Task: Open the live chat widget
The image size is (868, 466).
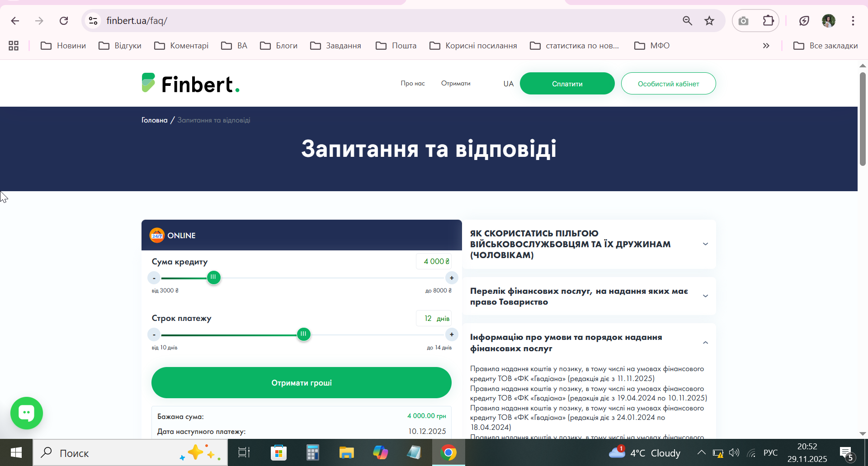Action: point(27,413)
